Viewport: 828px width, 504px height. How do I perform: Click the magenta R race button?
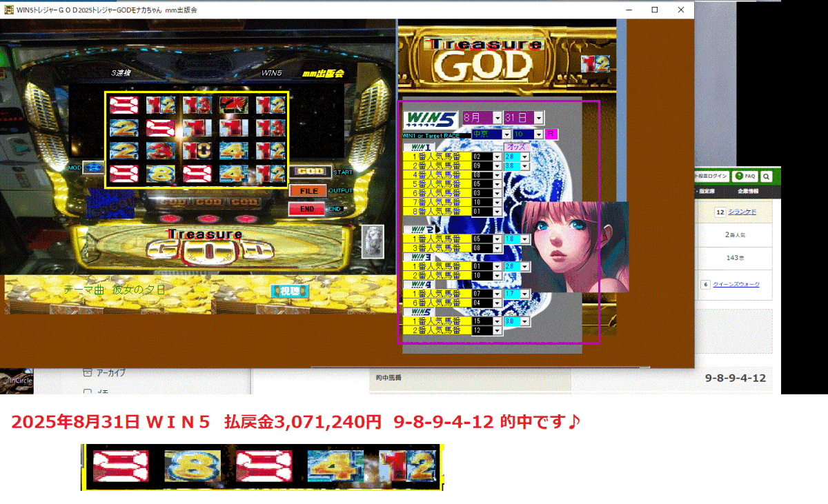pos(551,134)
